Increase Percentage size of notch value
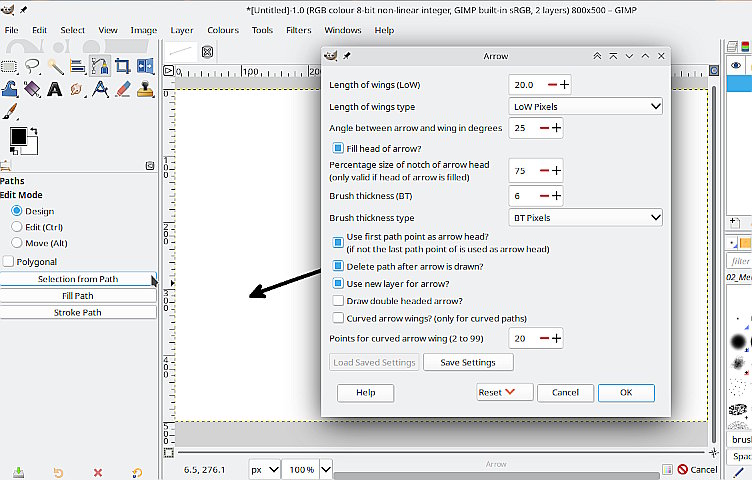Image resolution: width=752 pixels, height=480 pixels. (x=556, y=171)
